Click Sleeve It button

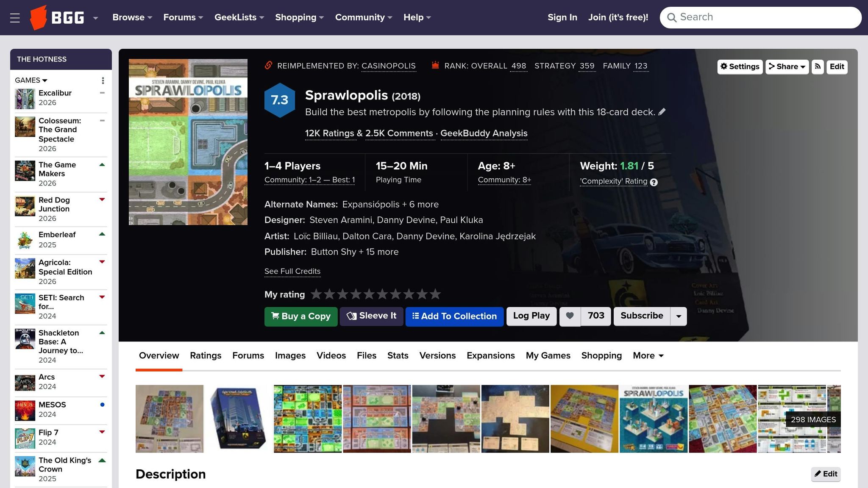pos(371,316)
